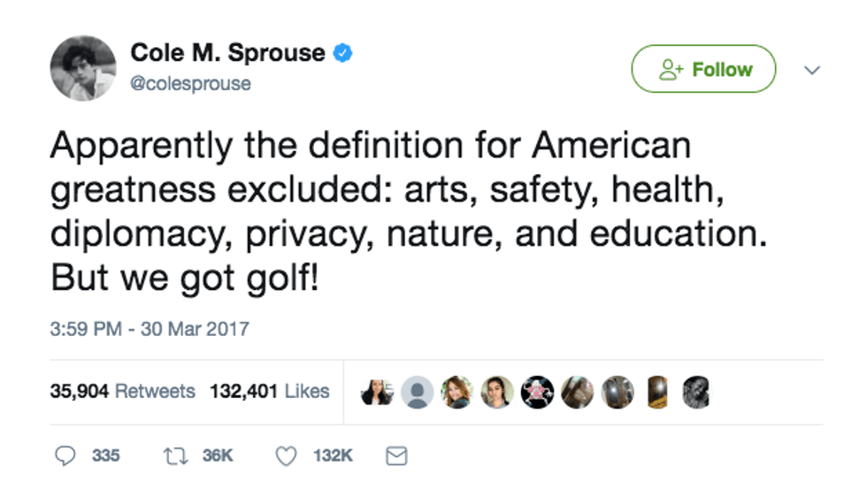Click Cole Sprouse's profile picture
Image resolution: width=867 pixels, height=504 pixels.
(x=83, y=68)
